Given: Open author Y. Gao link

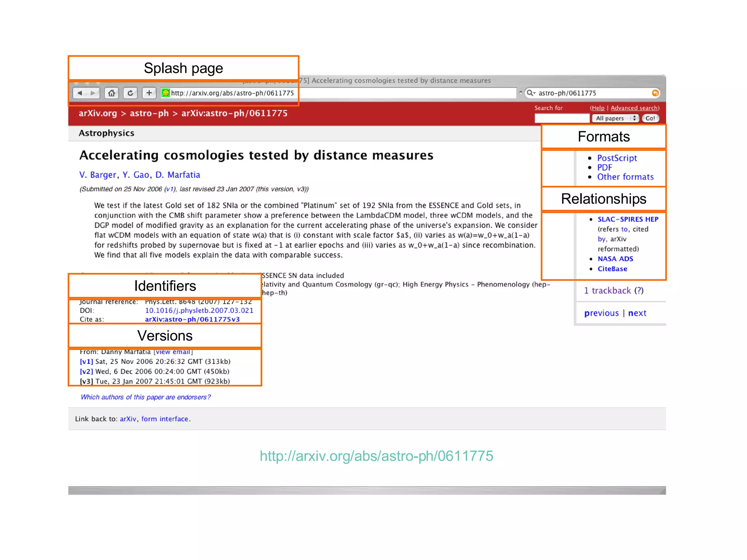Looking at the screenshot, I should pyautogui.click(x=136, y=175).
